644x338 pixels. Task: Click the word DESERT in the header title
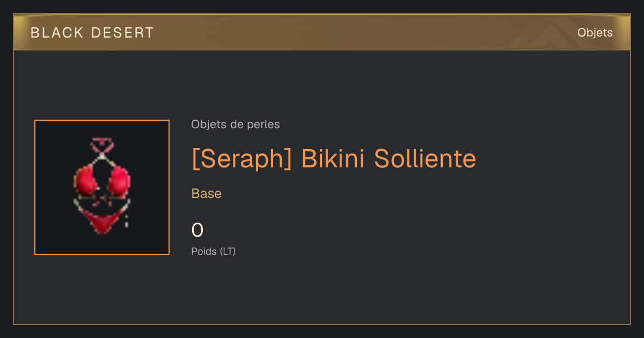[x=122, y=33]
